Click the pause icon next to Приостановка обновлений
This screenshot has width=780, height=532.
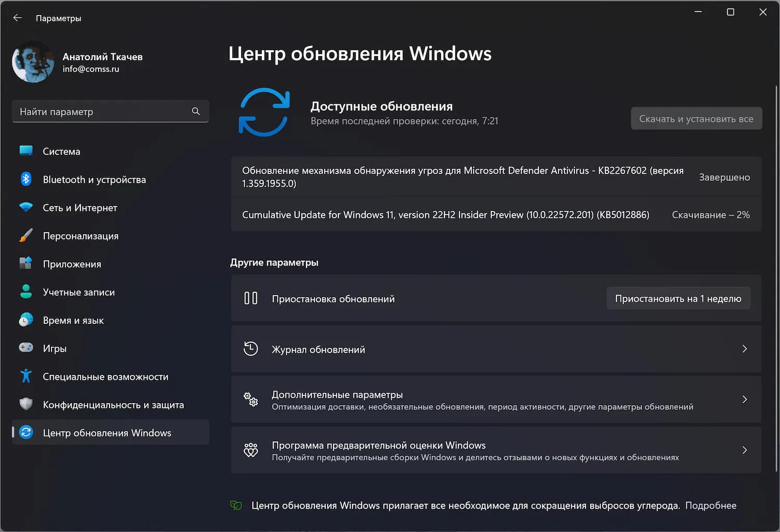pyautogui.click(x=251, y=298)
